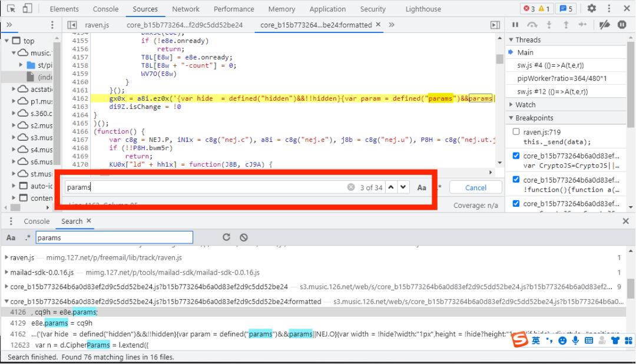Enable the raven.js:719 breakpoint checkbox

pyautogui.click(x=516, y=132)
